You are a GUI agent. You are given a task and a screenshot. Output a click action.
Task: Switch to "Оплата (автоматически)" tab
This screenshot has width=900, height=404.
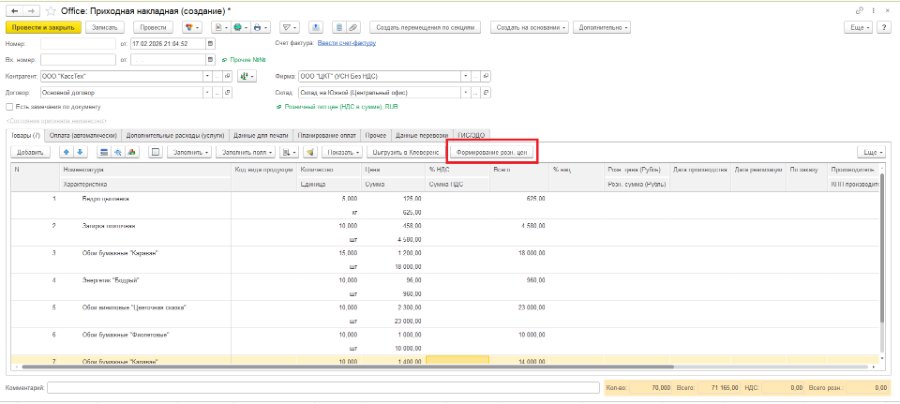click(83, 135)
